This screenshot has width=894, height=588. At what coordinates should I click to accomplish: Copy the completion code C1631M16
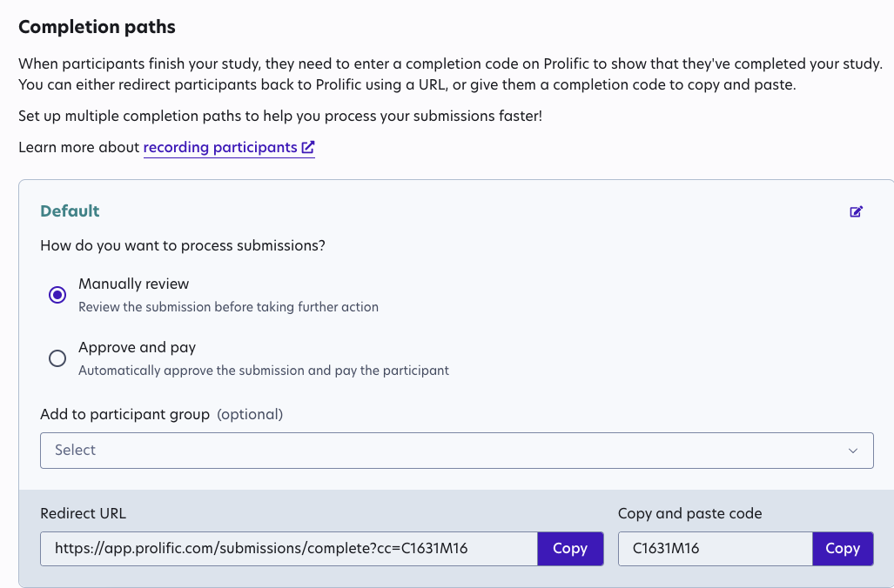point(842,549)
